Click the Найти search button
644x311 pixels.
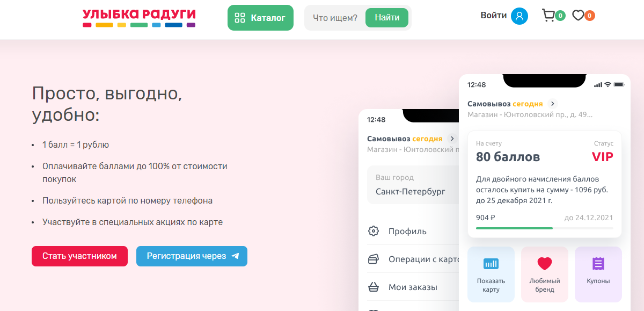click(386, 17)
